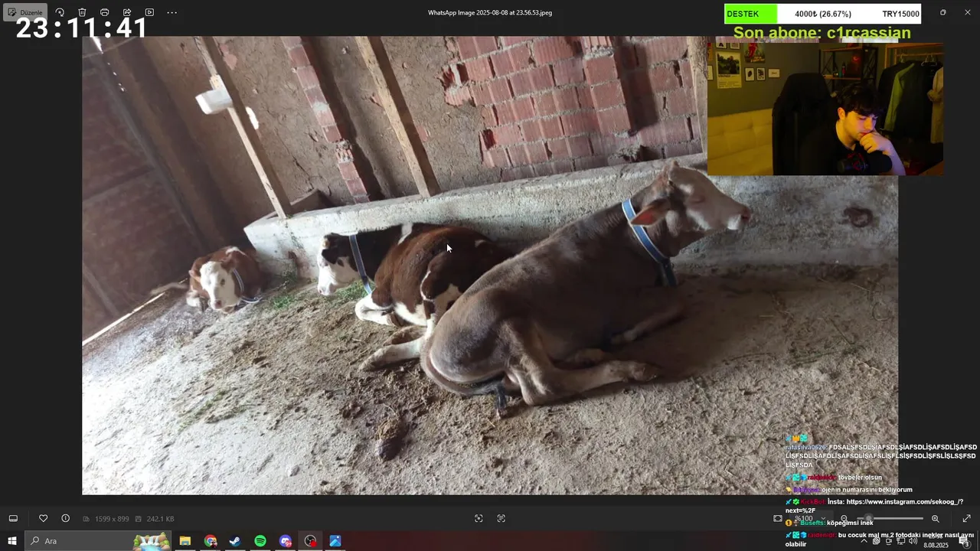Open Steam from the taskbar
This screenshot has height=551, width=980.
[x=235, y=541]
